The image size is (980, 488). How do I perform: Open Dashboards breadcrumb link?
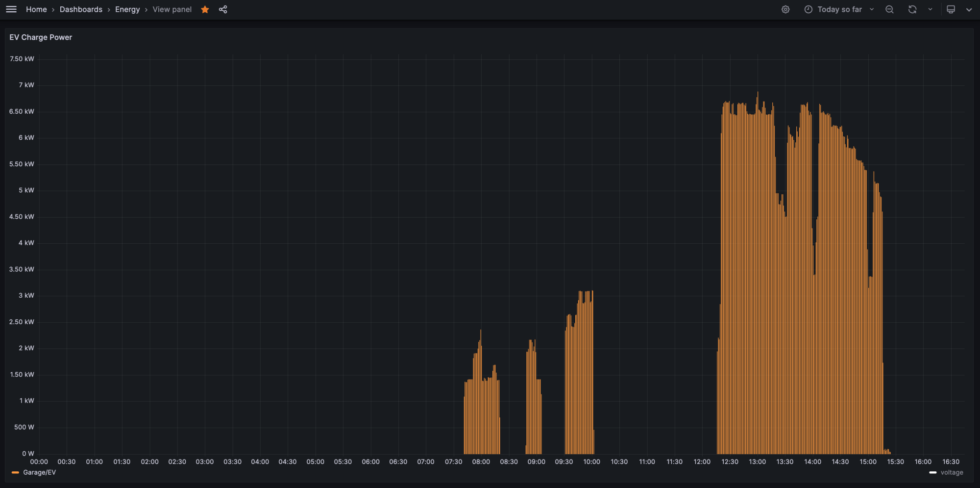81,9
